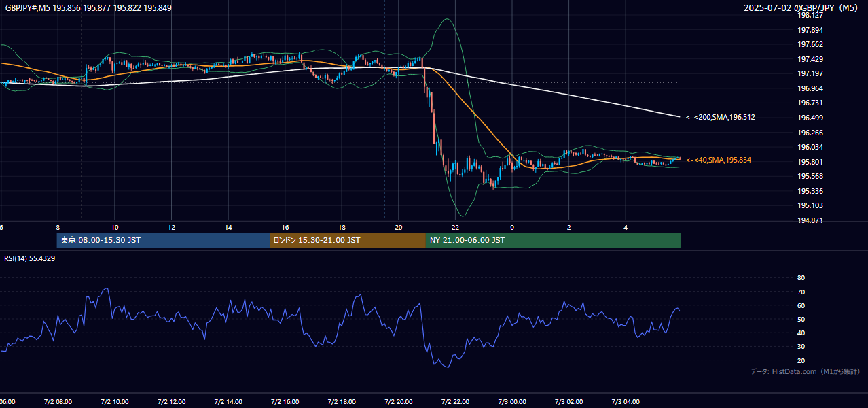Click the 7/2 14:00 time axis label
868x408 pixels.
click(228, 402)
